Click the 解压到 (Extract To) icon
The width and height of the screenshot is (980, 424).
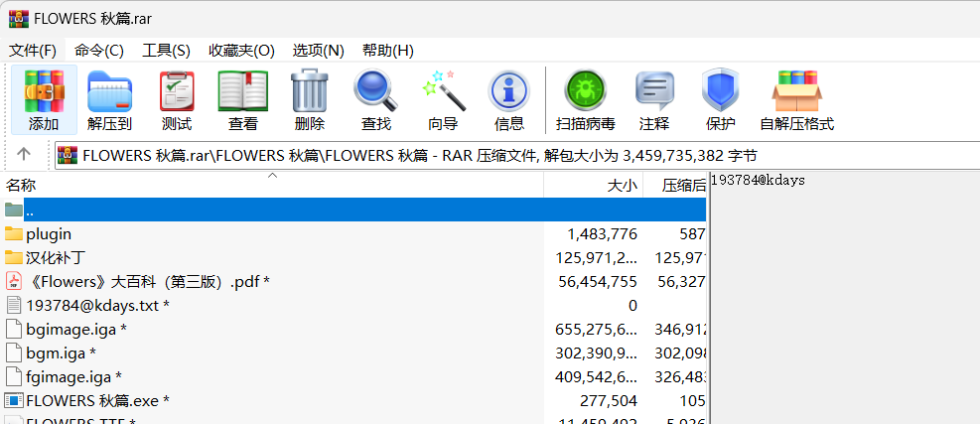pos(109,101)
